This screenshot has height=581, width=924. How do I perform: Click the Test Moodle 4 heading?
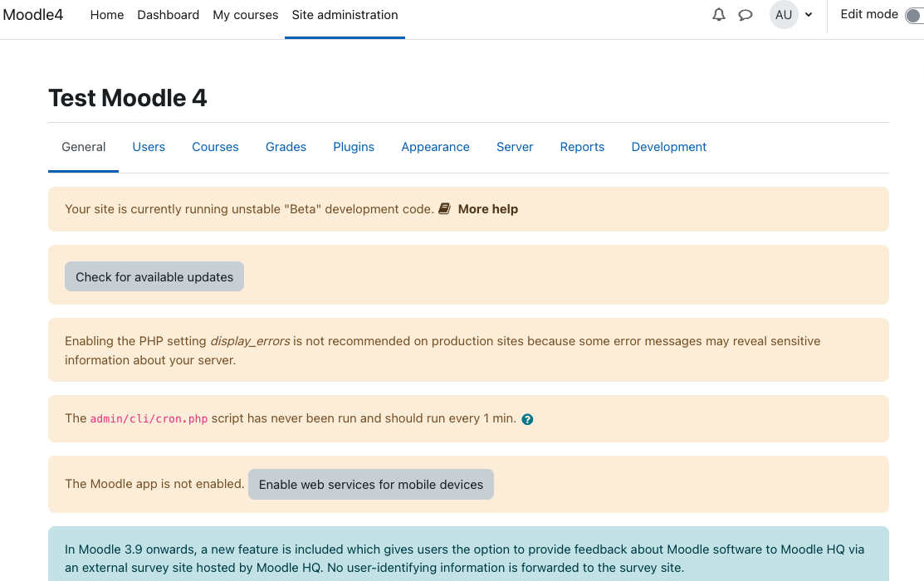(x=127, y=98)
